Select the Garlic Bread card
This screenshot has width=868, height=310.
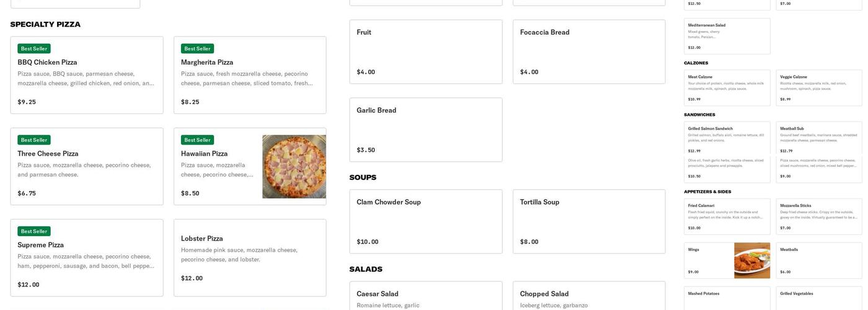click(426, 130)
